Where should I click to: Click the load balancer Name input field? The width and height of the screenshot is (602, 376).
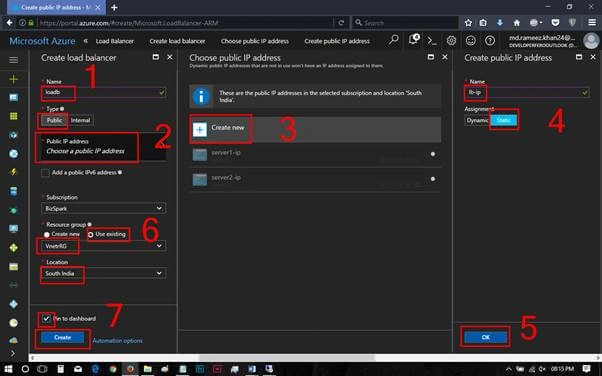coord(103,92)
